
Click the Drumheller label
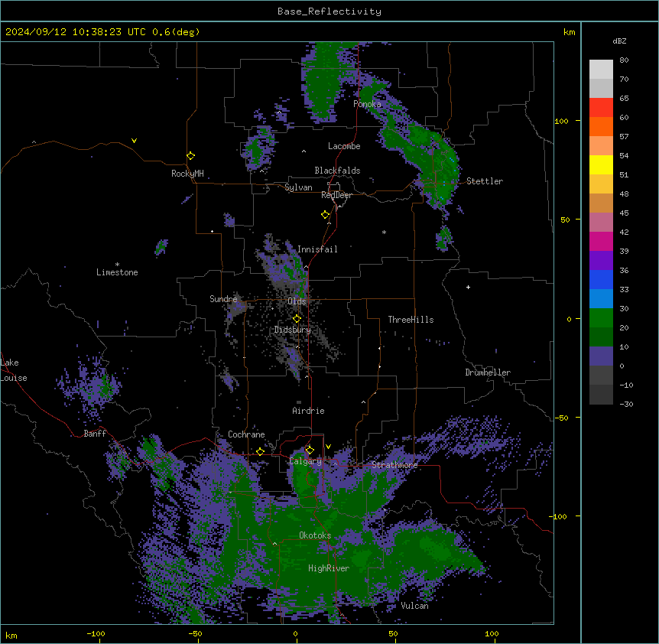tap(488, 372)
